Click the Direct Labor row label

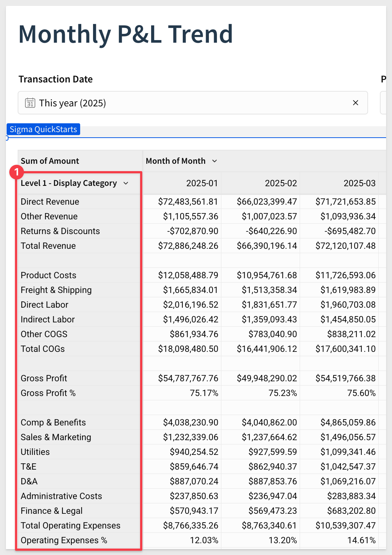click(44, 305)
